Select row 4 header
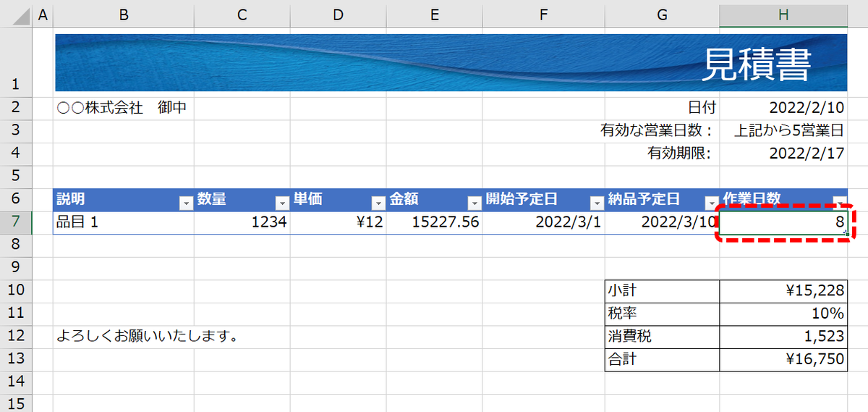Viewport: 868px width, 412px height. point(16,154)
